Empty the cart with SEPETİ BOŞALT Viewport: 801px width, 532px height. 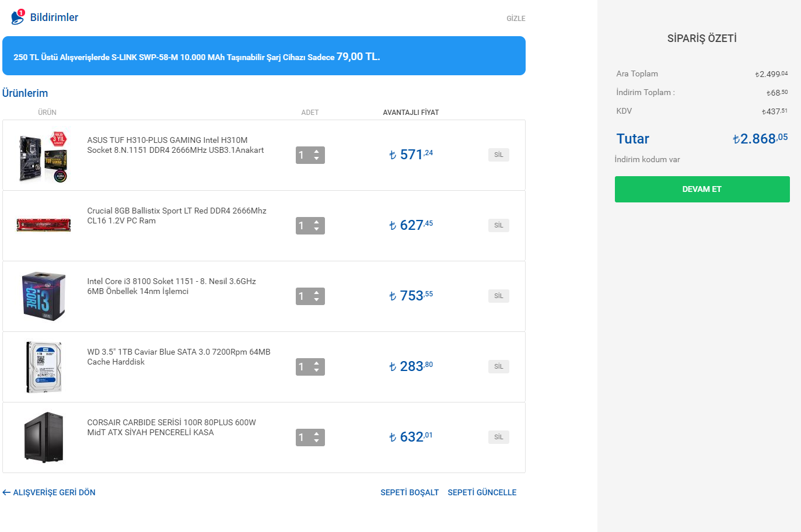pos(409,492)
